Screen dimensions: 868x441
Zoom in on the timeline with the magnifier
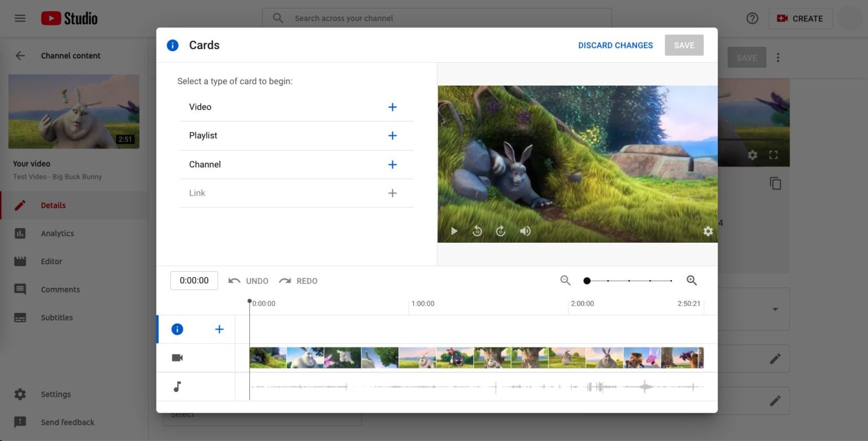coord(692,280)
